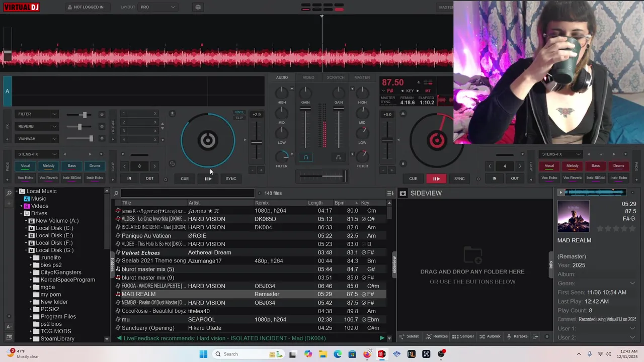The height and width of the screenshot is (362, 644).
Task: Click the left deck pitch fader
Action: (x=257, y=142)
